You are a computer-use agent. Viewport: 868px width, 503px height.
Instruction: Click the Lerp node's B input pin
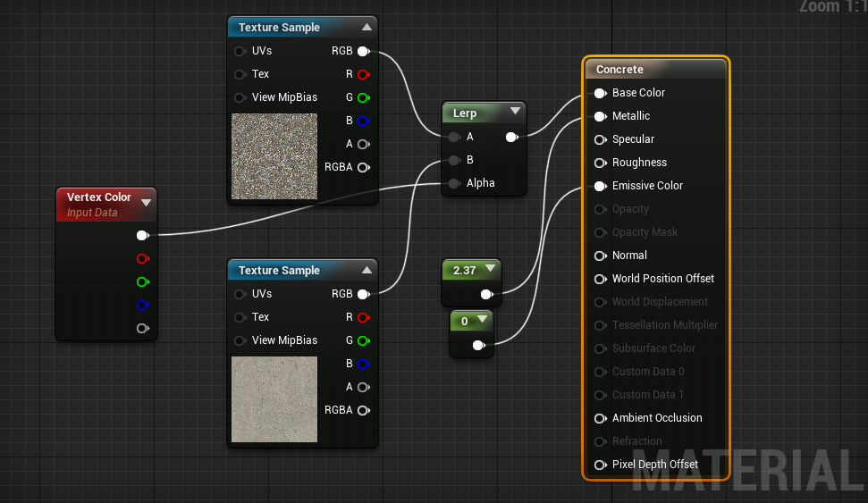coord(454,160)
